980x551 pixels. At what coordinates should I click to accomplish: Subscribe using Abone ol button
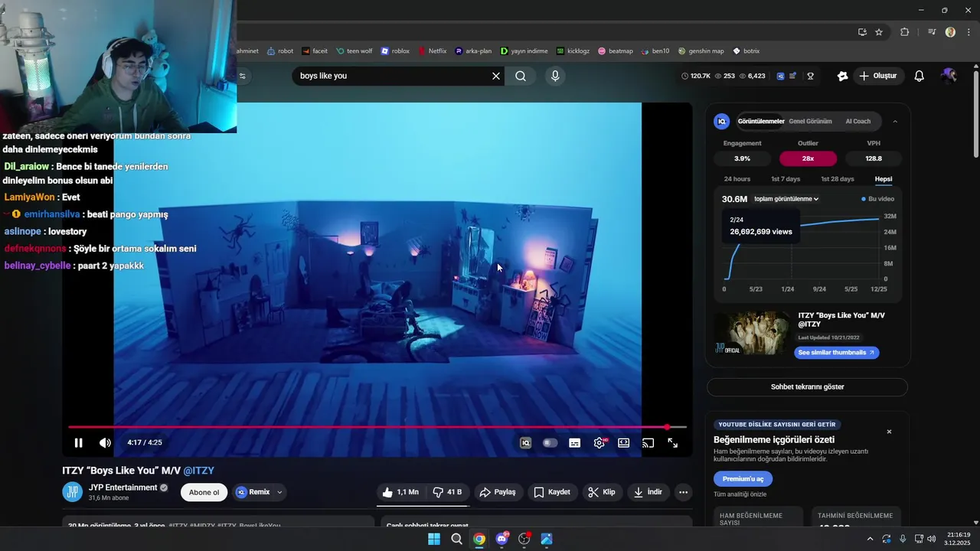[x=204, y=492]
